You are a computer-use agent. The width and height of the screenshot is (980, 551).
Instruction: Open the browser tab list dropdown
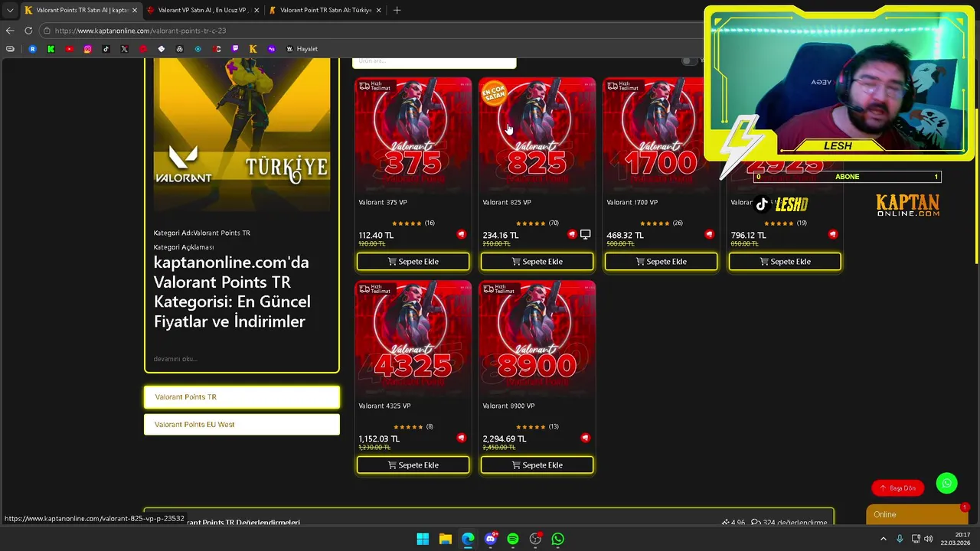tap(10, 11)
